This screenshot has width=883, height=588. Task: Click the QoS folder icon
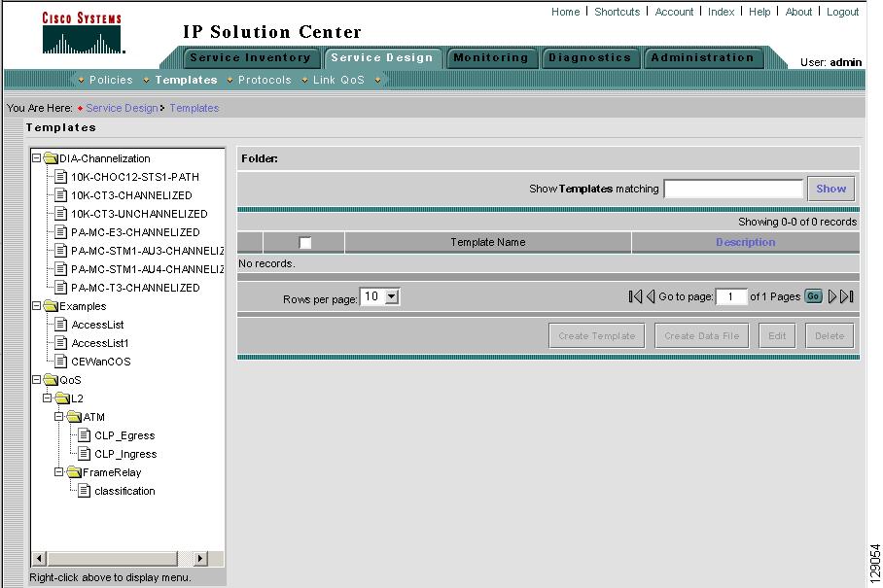[x=52, y=380]
